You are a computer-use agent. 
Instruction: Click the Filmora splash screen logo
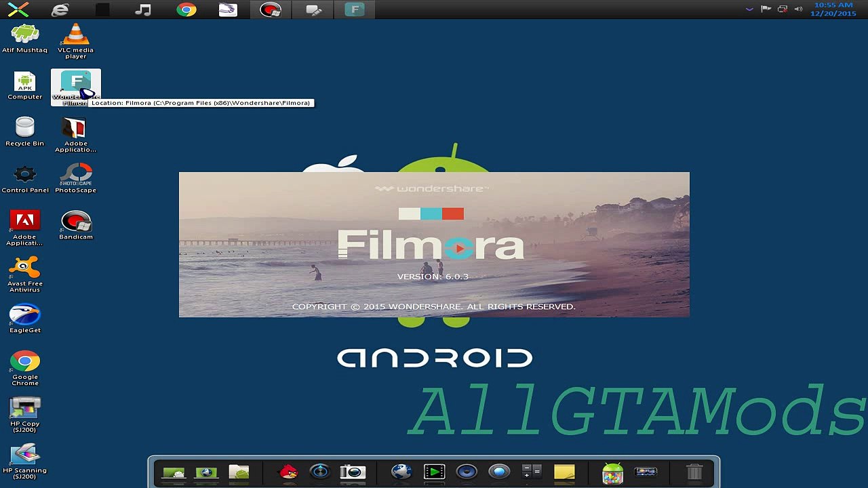click(x=431, y=245)
